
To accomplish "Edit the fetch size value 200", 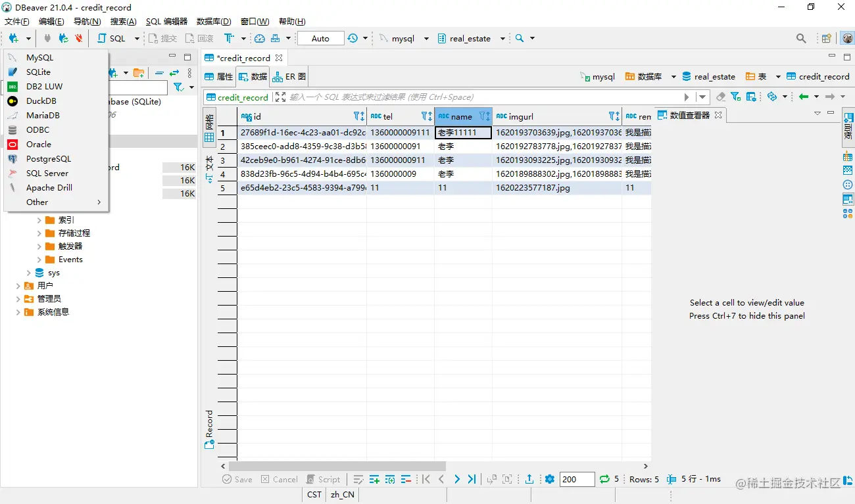I will pos(576,479).
